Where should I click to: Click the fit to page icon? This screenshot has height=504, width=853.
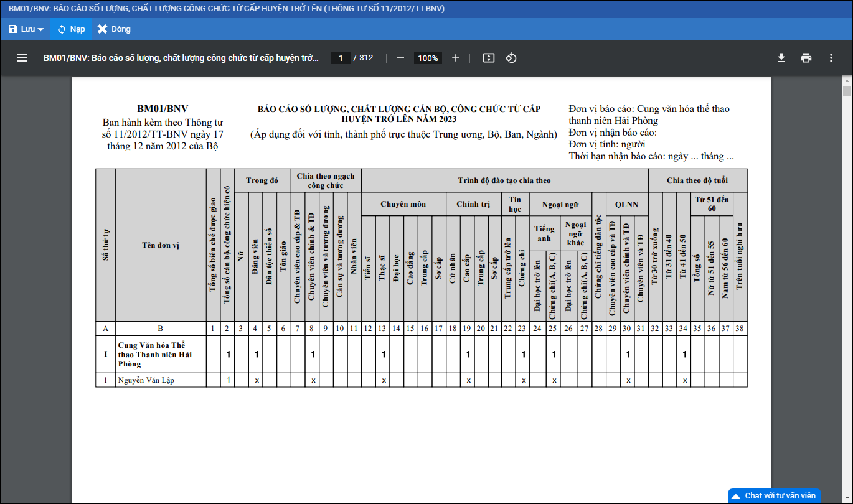[489, 58]
